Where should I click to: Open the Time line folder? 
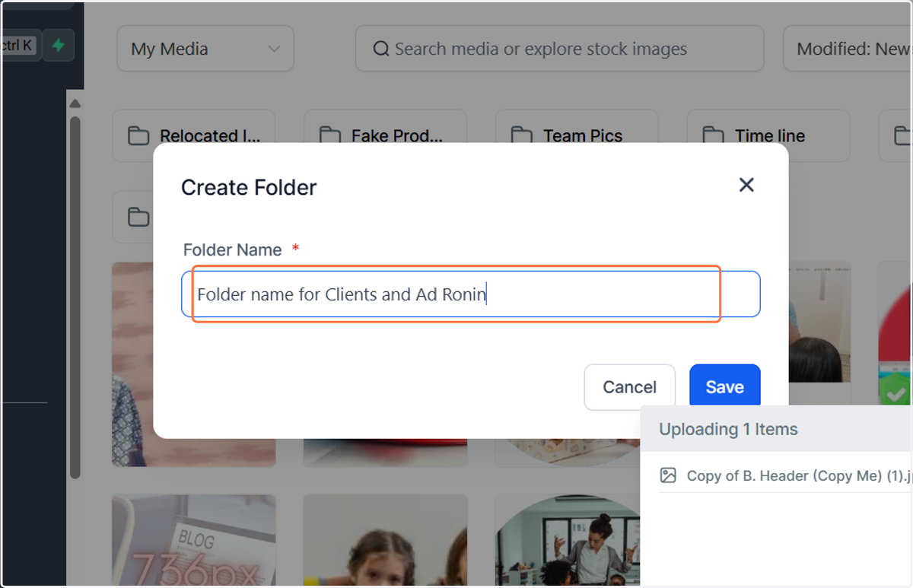768,135
